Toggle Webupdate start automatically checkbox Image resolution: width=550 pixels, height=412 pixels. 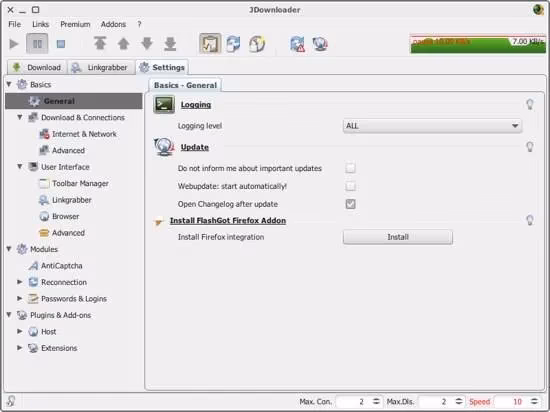point(350,186)
